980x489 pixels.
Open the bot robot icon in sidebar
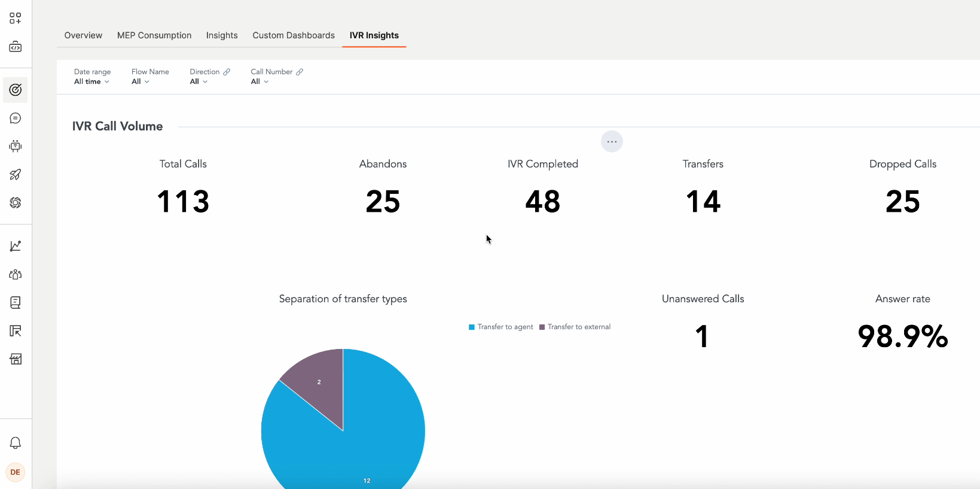16,146
